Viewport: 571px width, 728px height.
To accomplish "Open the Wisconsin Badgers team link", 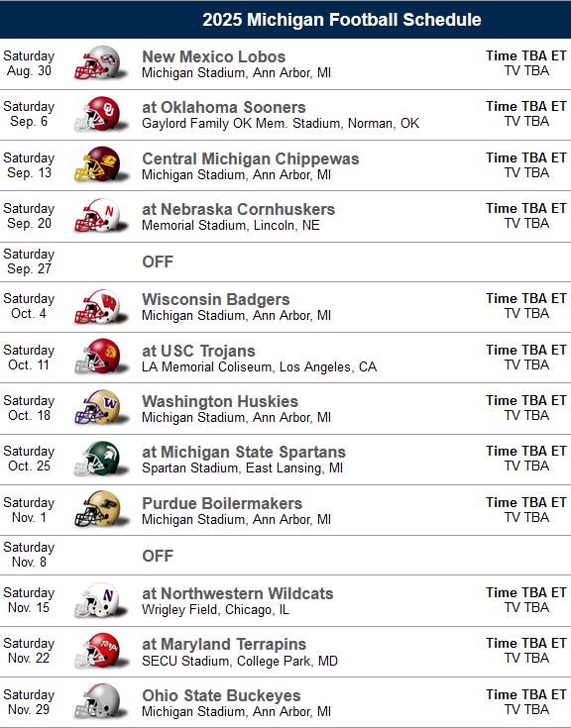I will [x=216, y=299].
